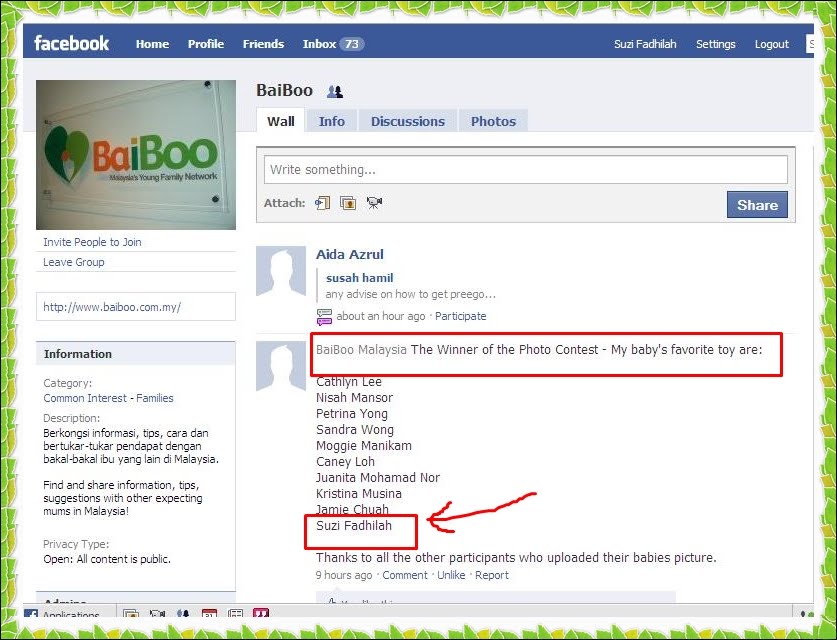The height and width of the screenshot is (640, 837).
Task: Click the BaiBoo Malaysia poster name
Action: click(x=361, y=350)
